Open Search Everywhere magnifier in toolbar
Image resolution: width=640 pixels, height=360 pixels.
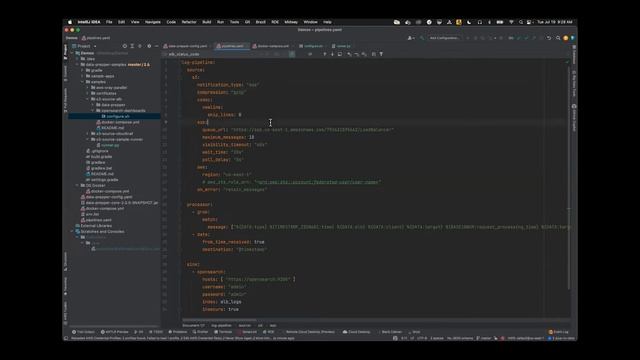558,38
